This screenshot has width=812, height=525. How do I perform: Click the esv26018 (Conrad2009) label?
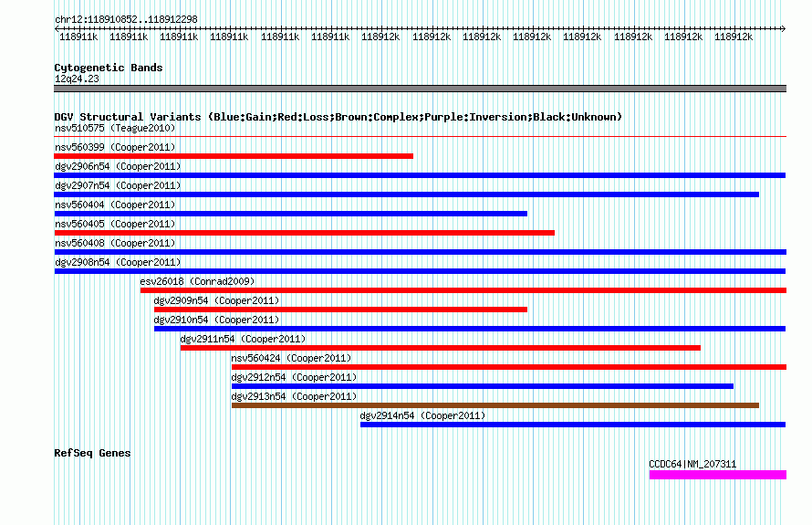197,281
